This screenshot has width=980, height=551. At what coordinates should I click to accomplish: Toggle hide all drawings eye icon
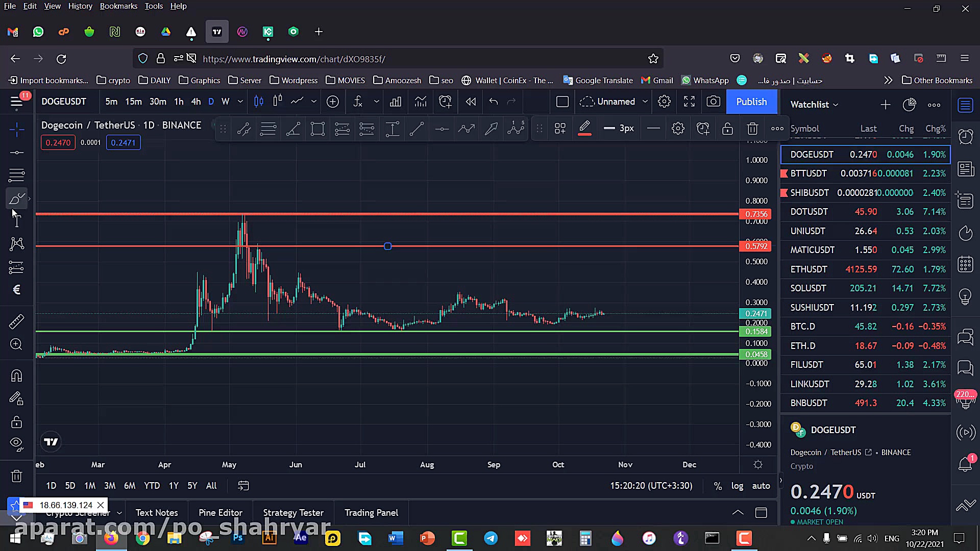[16, 443]
